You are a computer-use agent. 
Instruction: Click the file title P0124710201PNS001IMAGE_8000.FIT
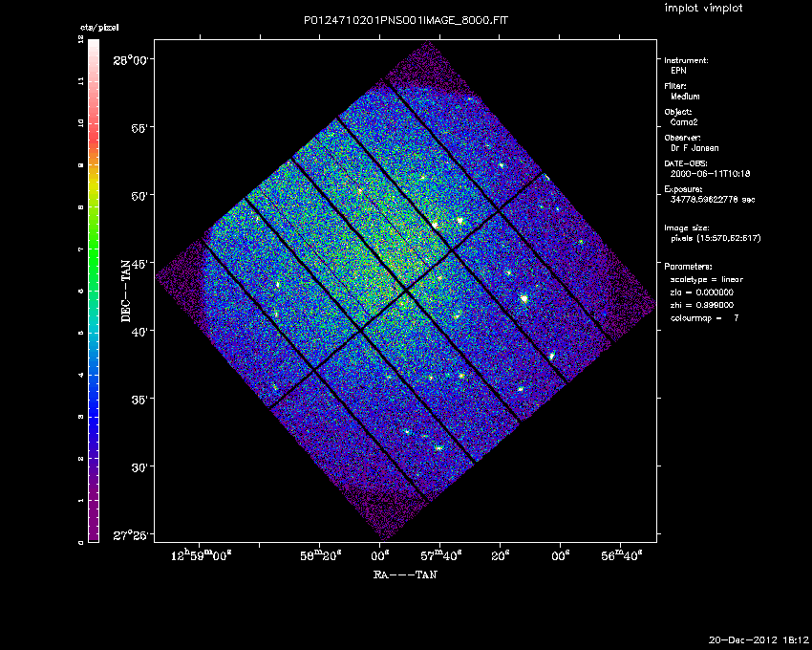pyautogui.click(x=405, y=20)
